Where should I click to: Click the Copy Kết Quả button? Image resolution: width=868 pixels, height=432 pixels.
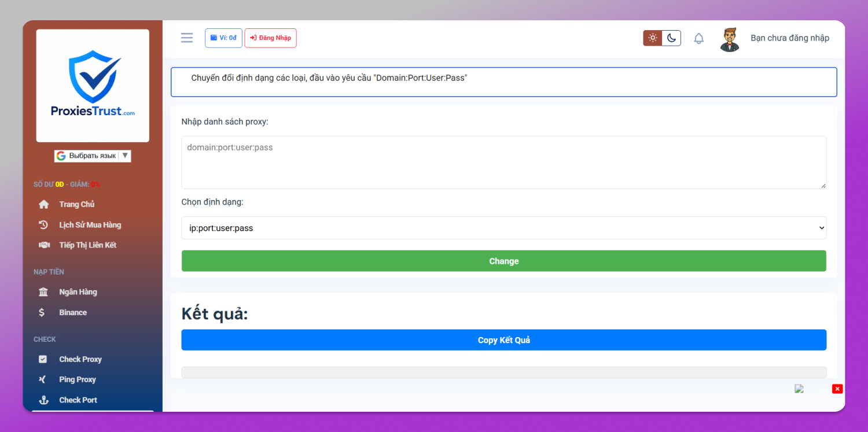[x=503, y=340]
